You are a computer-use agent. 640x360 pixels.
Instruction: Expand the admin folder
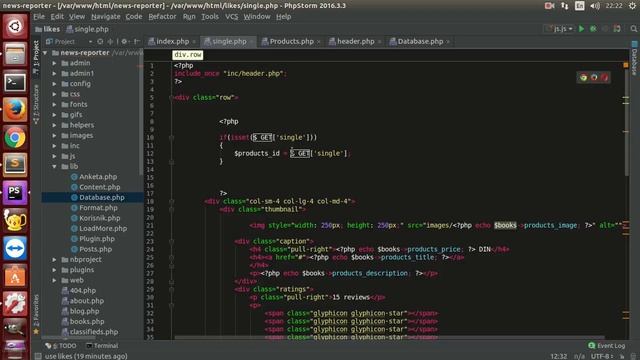(54, 63)
